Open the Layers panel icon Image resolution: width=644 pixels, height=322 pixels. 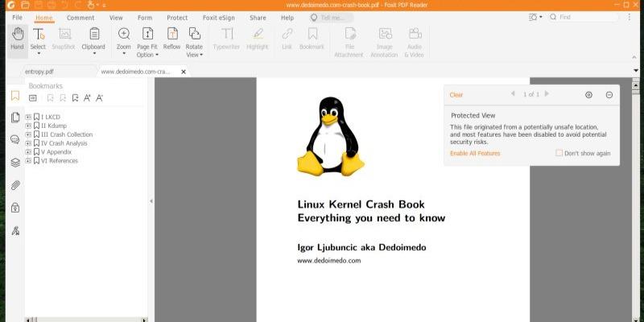(x=14, y=162)
